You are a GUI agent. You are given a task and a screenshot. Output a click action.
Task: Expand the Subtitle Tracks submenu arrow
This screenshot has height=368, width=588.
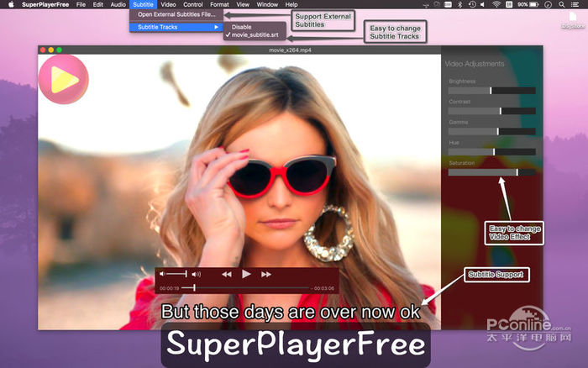217,27
